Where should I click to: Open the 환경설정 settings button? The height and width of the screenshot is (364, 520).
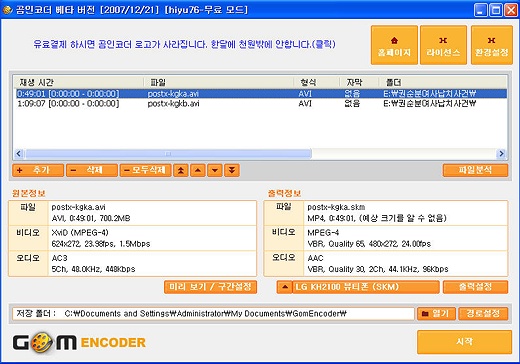(492, 45)
